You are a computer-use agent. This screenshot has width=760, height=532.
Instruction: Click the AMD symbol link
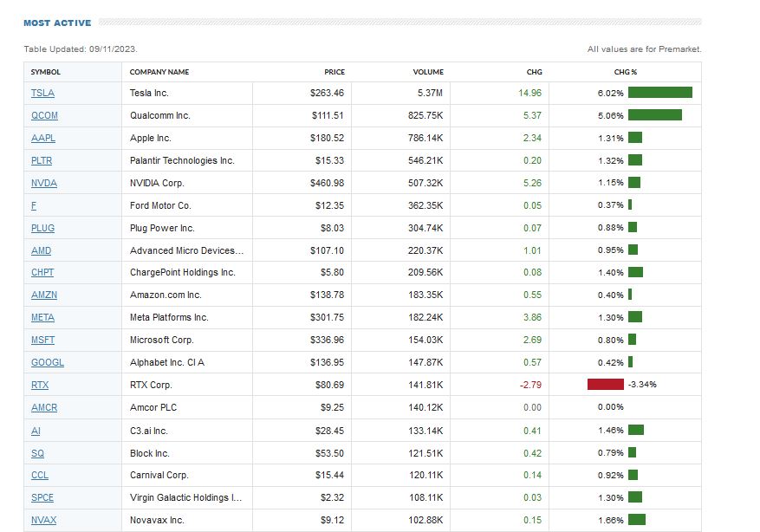point(41,250)
